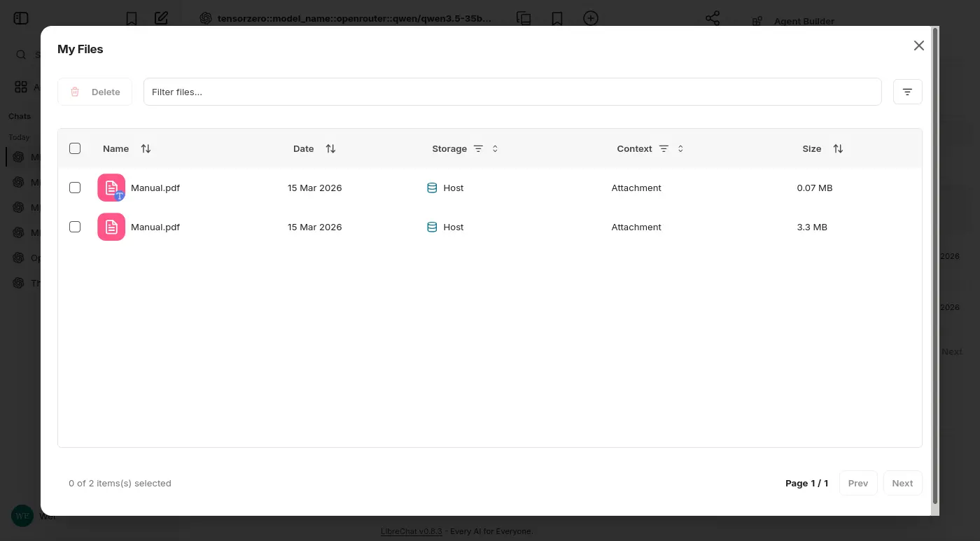Click the Size column header label

811,148
